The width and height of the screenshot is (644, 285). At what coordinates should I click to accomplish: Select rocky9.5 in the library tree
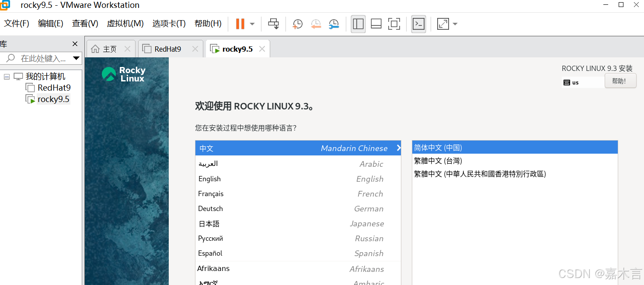coord(53,99)
